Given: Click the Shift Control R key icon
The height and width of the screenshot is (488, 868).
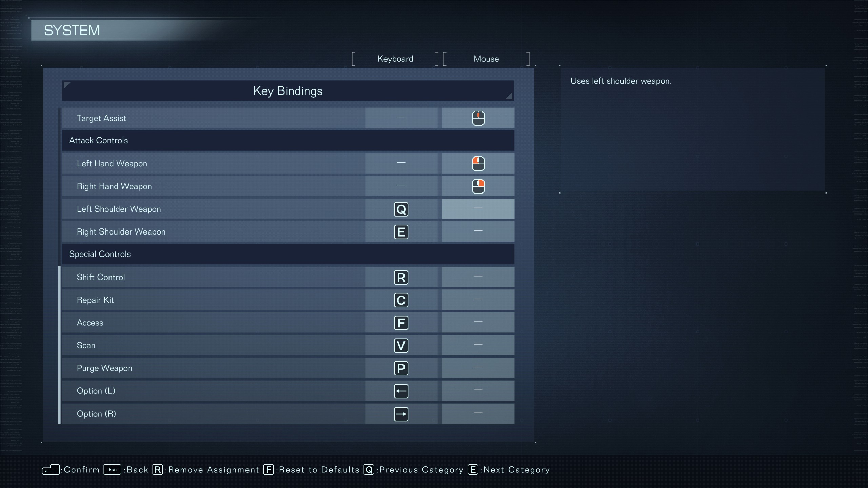Looking at the screenshot, I should click(x=400, y=277).
